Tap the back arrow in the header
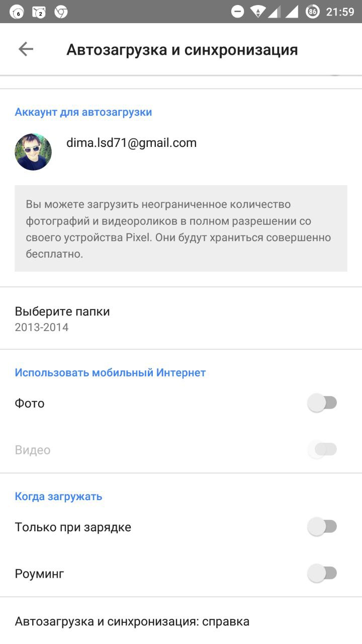Screen dimensions: 362x644 point(26,49)
